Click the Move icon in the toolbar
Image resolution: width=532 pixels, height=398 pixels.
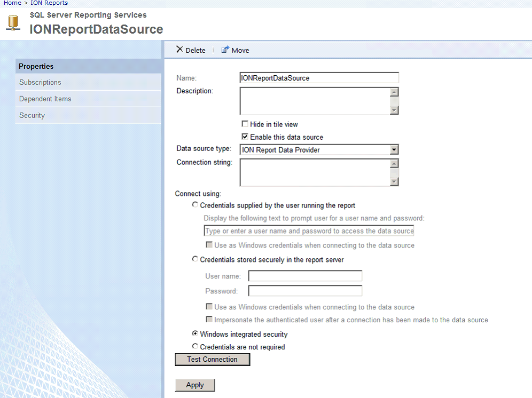pos(225,50)
